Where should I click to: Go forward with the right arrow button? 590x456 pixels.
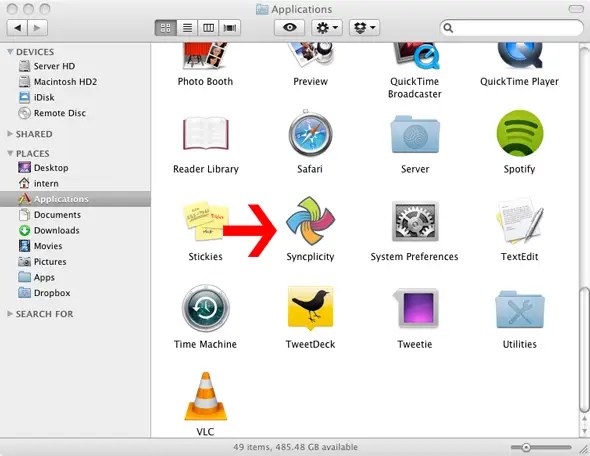pos(37,27)
